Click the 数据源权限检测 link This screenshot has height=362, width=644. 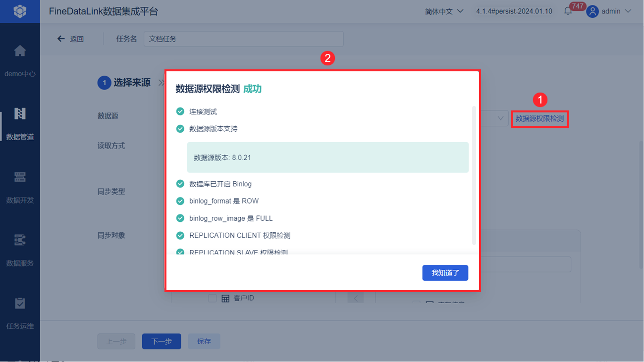pos(539,119)
